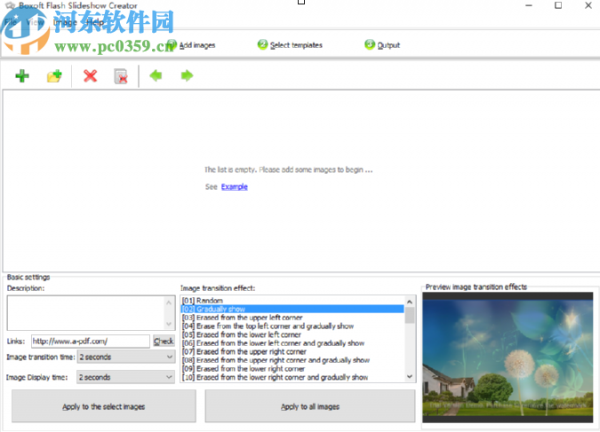Open the Image menu
Viewport: 600px width, 432px height.
pos(65,22)
